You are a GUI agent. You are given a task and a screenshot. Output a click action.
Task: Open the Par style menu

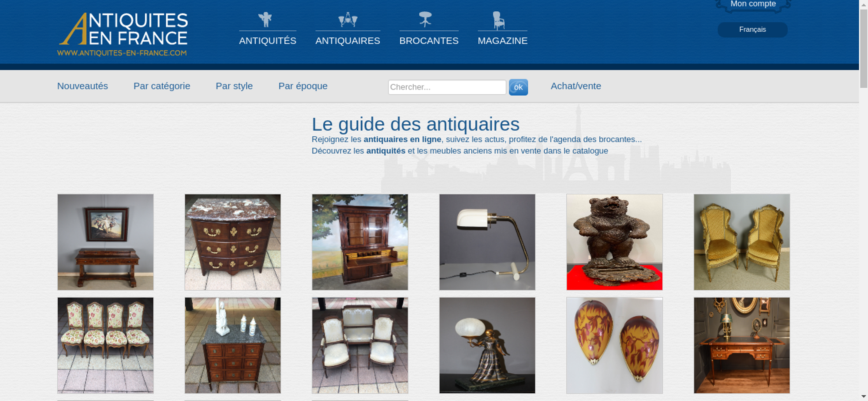(x=234, y=86)
